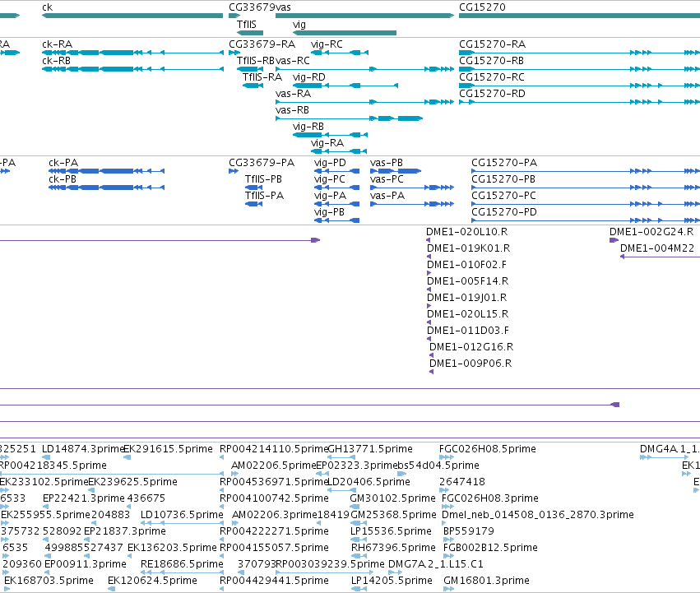This screenshot has height=593, width=700.
Task: Click EST bs54d04.5prime
Action: click(x=401, y=474)
